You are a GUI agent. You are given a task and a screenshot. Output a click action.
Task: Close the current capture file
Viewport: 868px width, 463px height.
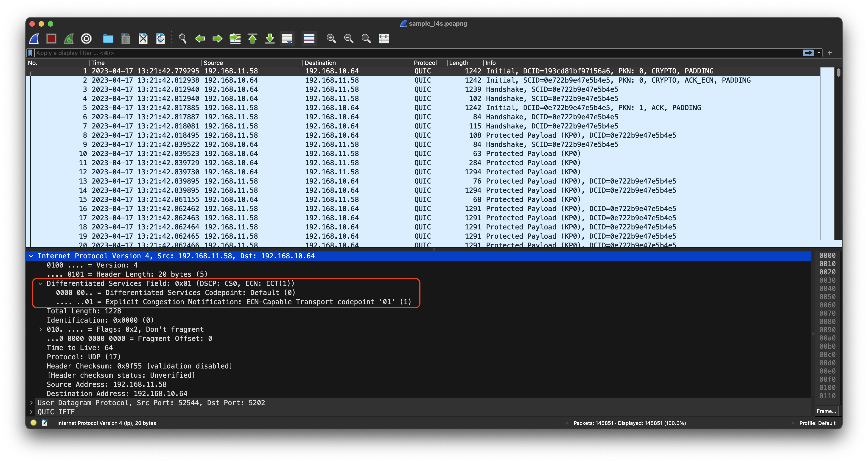[143, 38]
